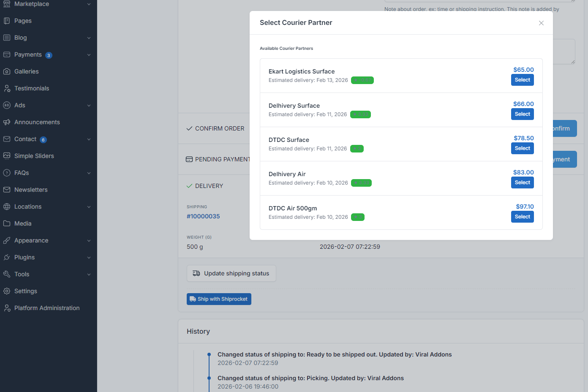Expand the Marketplace menu chevron
588x392 pixels.
click(89, 4)
